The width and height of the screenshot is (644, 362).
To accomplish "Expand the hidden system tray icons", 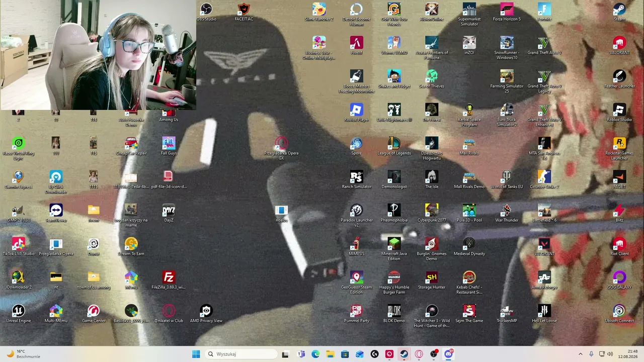I will tap(580, 354).
